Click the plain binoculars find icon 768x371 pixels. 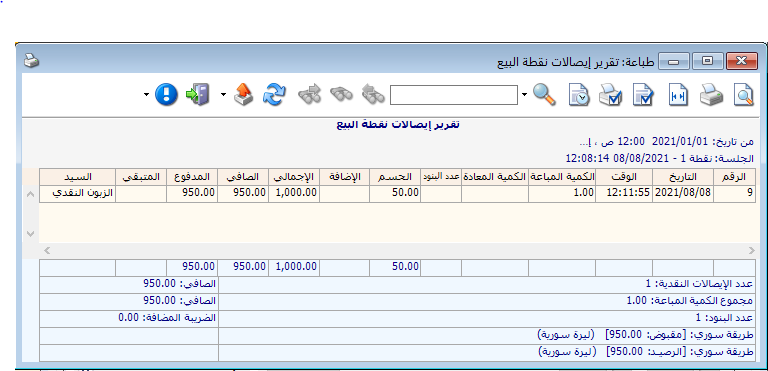(x=341, y=94)
